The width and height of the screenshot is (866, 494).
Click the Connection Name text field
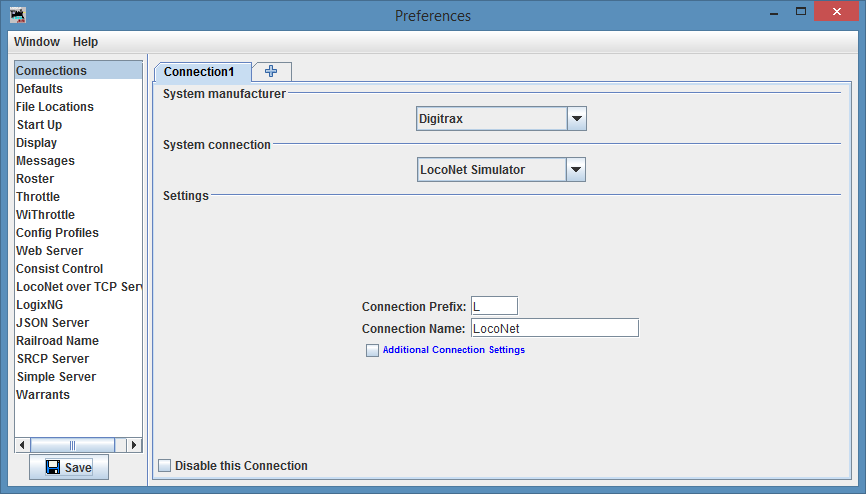point(553,328)
